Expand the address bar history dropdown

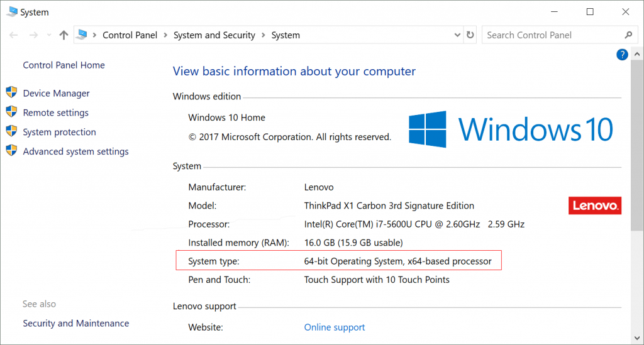457,35
